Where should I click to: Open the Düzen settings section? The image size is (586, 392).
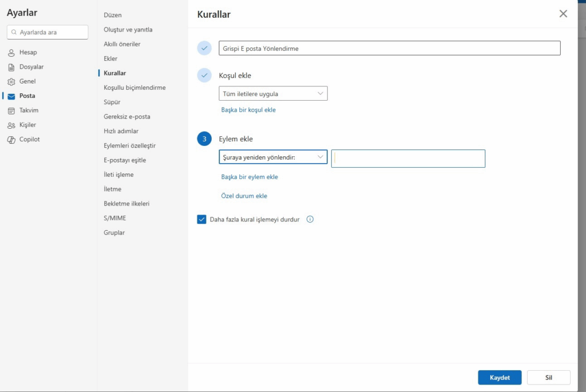coord(113,15)
